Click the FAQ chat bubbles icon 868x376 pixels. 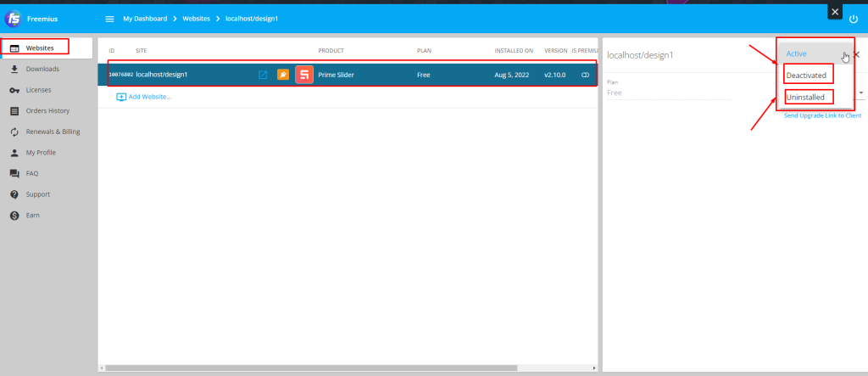15,174
